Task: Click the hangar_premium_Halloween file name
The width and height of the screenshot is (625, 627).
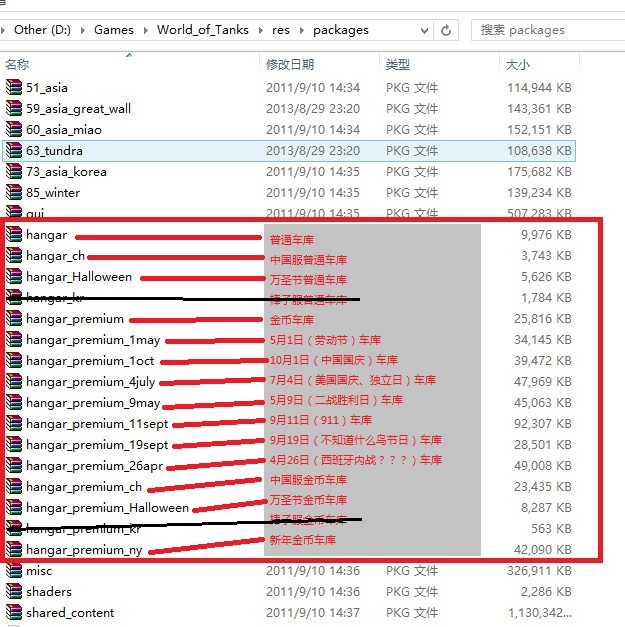Action: pos(107,508)
